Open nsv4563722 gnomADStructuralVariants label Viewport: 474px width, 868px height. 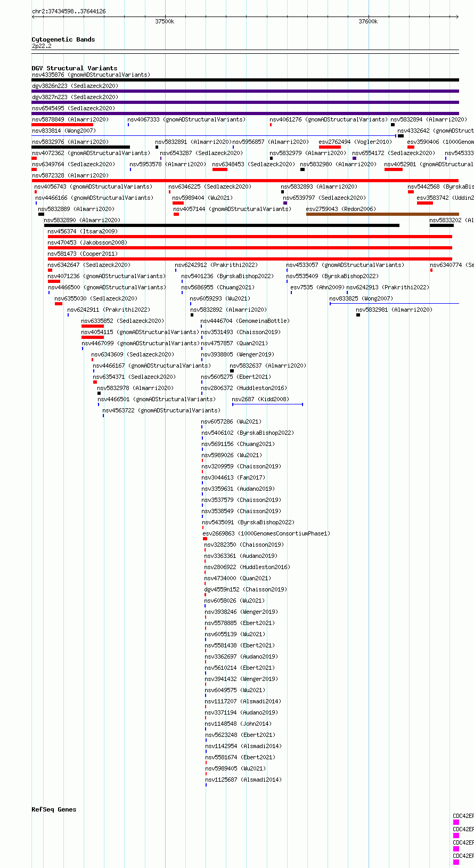(x=162, y=410)
